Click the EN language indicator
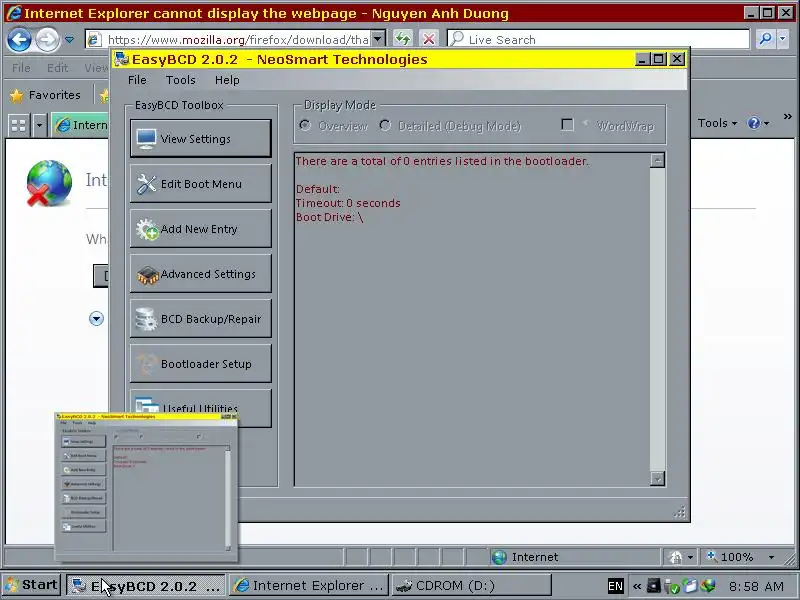Screen dimensions: 800x600 pos(615,586)
